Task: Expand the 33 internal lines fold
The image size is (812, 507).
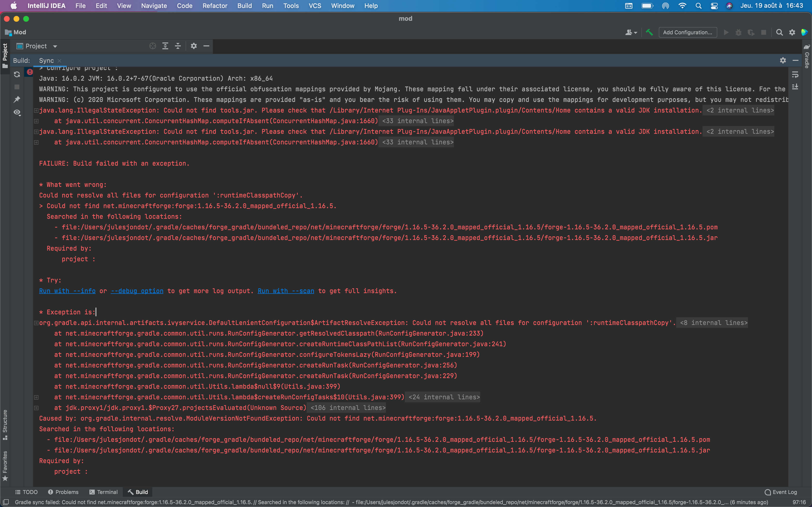Action: (x=417, y=121)
